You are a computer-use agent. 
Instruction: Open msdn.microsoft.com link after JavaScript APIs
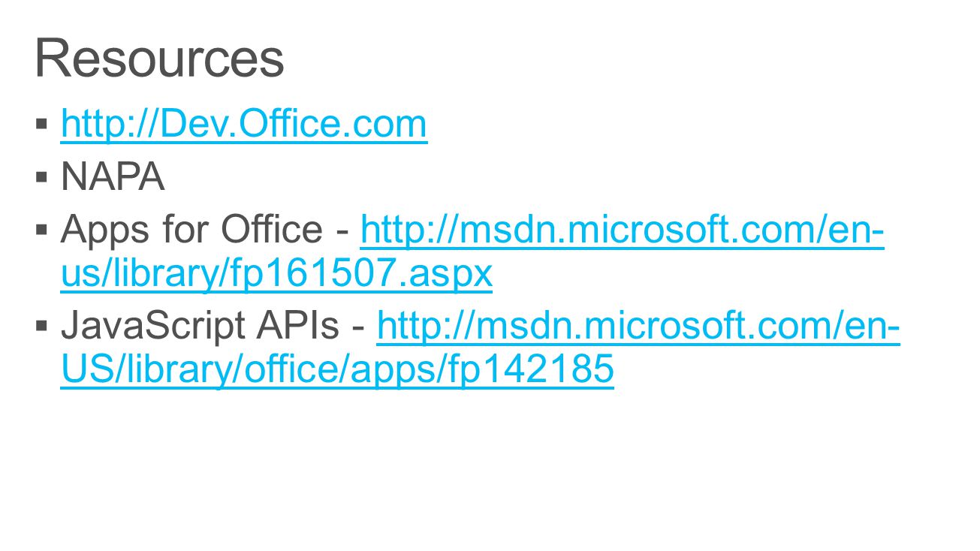click(x=638, y=327)
